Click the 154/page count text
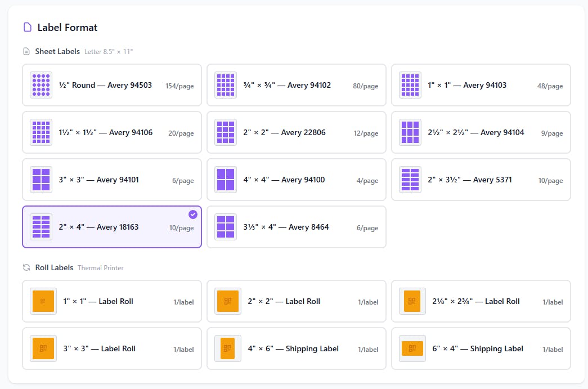The width and height of the screenshot is (588, 389). tap(179, 86)
